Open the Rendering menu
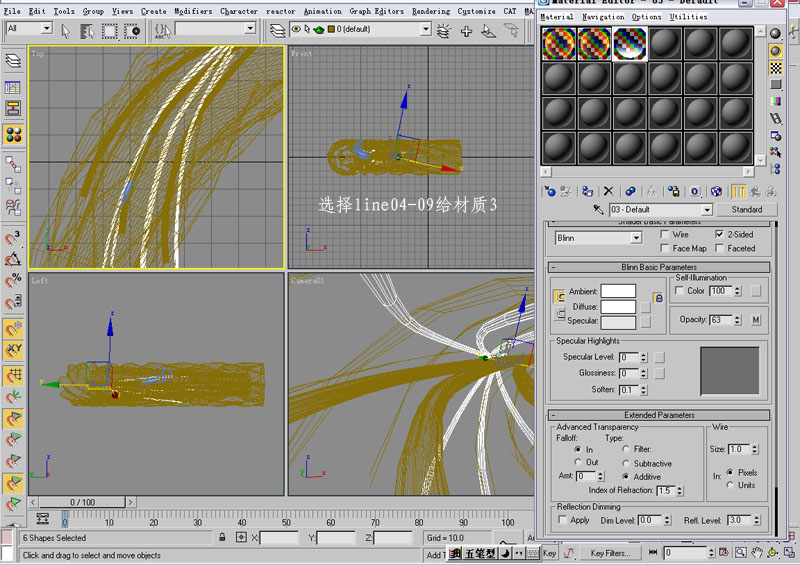Image resolution: width=800 pixels, height=565 pixels. (431, 11)
